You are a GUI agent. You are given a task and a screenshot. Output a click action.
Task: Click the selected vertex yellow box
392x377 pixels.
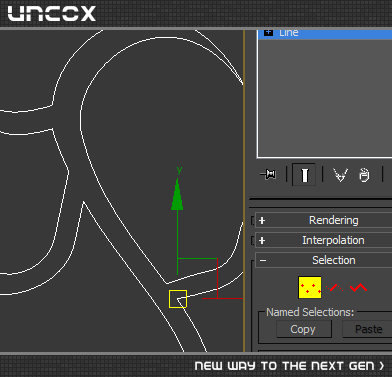[x=178, y=299]
